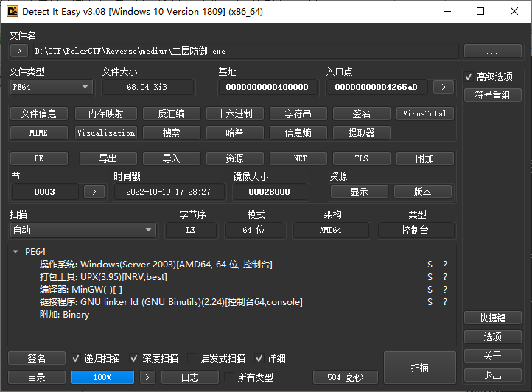532x392 pixels.
Task: Open the Visualisation view
Action: click(106, 133)
